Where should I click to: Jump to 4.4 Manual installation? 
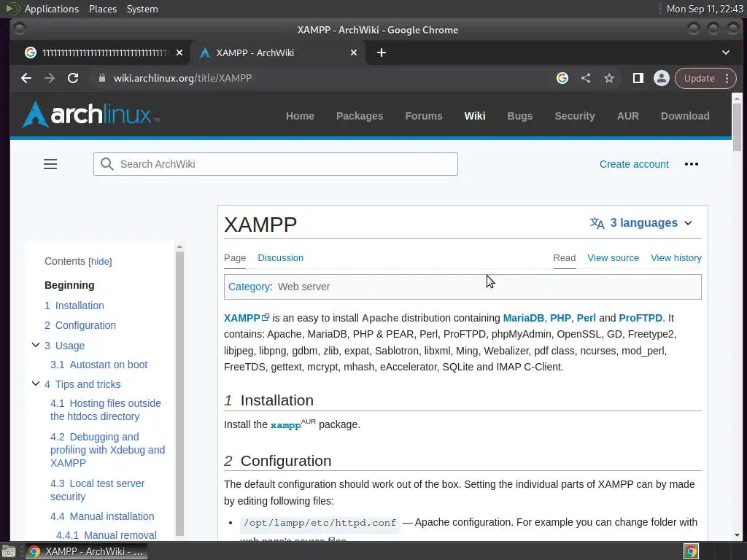coord(102,516)
